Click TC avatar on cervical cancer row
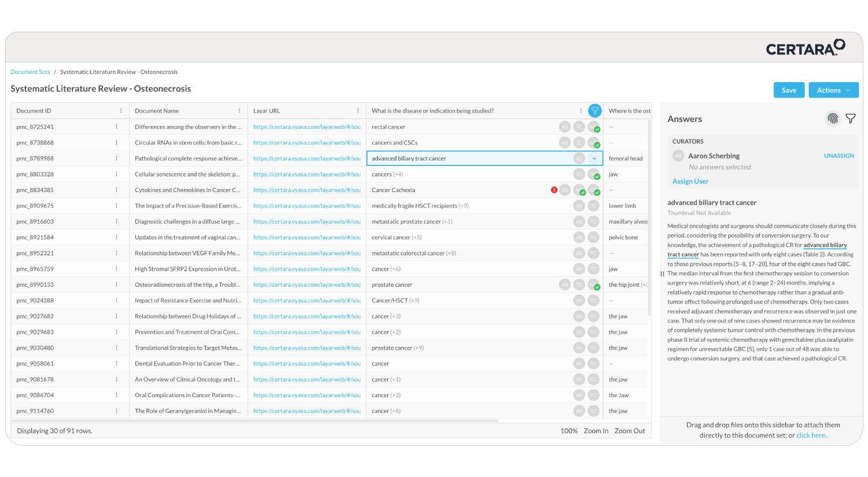Image resolution: width=868 pixels, height=477 pixels. click(593, 237)
